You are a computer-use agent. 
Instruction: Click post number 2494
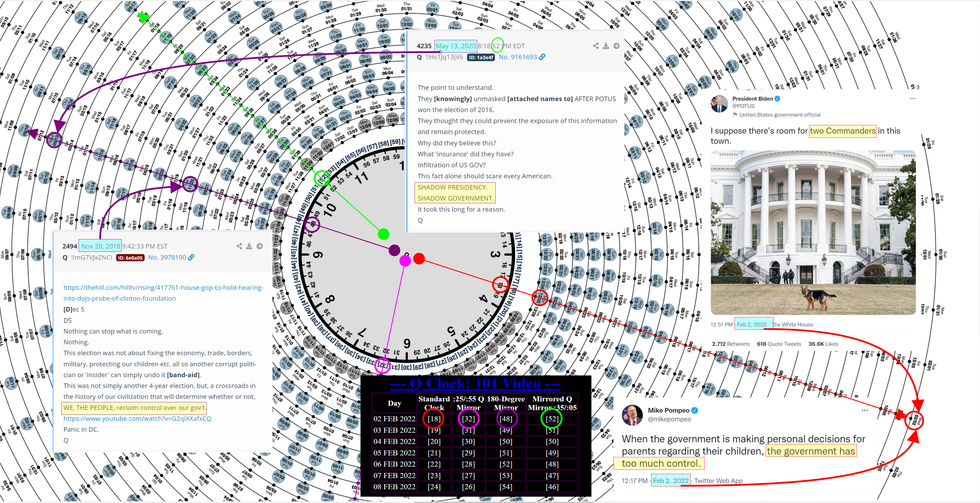(x=70, y=246)
